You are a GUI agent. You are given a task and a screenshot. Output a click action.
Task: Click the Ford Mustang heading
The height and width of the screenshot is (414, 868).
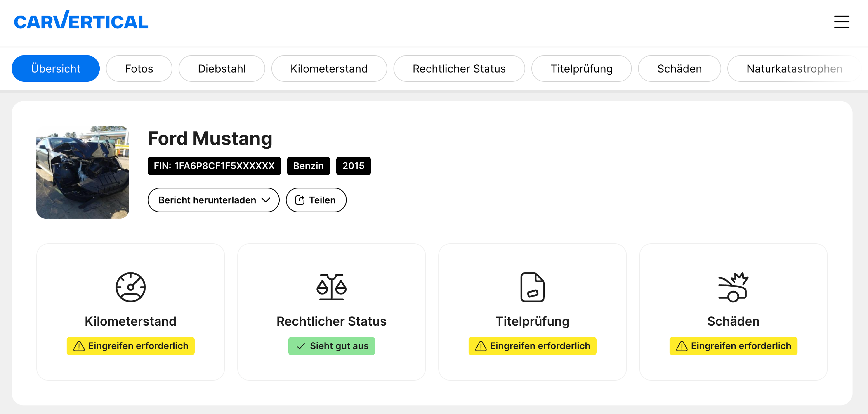(x=210, y=138)
